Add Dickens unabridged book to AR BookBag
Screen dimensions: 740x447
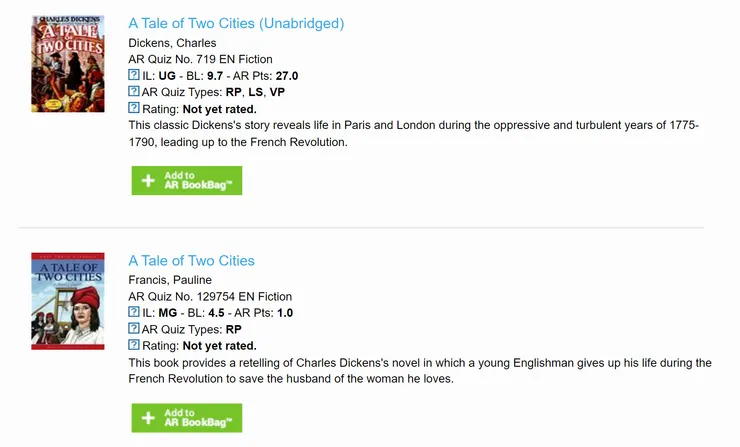187,181
